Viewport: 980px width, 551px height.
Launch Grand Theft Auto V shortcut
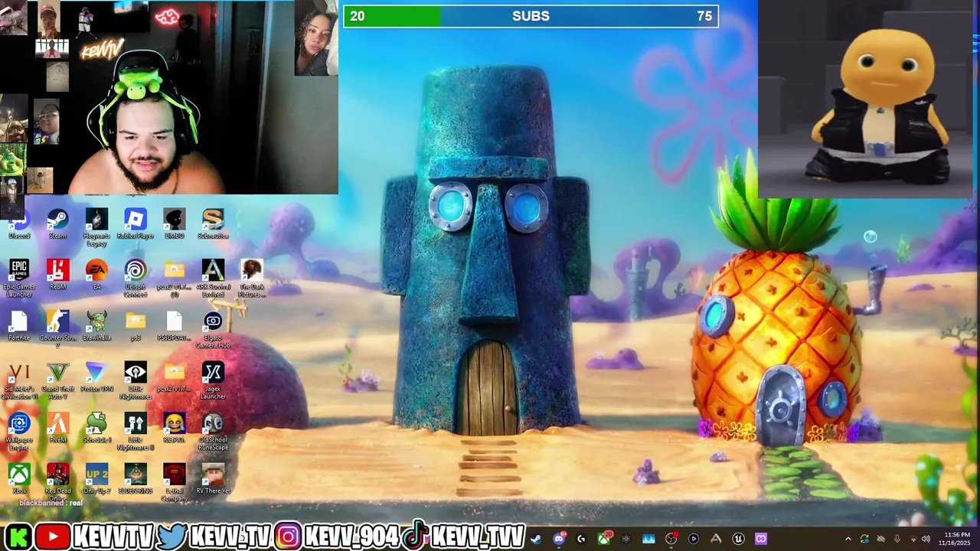pyautogui.click(x=58, y=382)
